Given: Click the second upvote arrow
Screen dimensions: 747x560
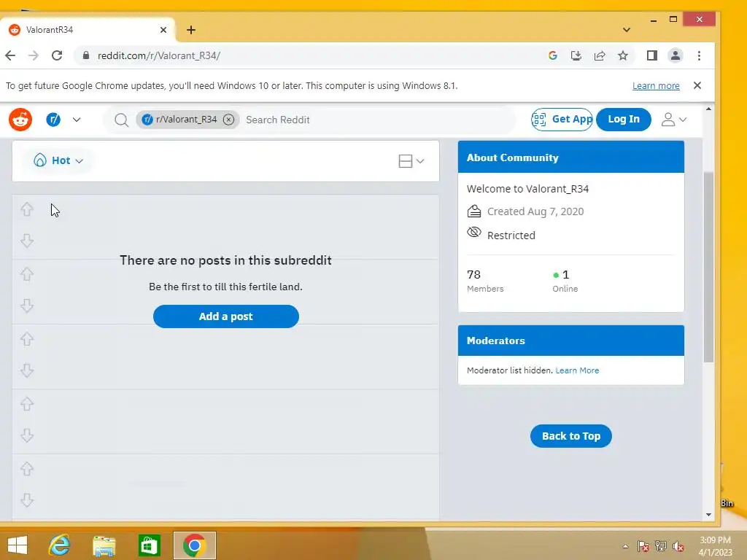Looking at the screenshot, I should [x=27, y=274].
